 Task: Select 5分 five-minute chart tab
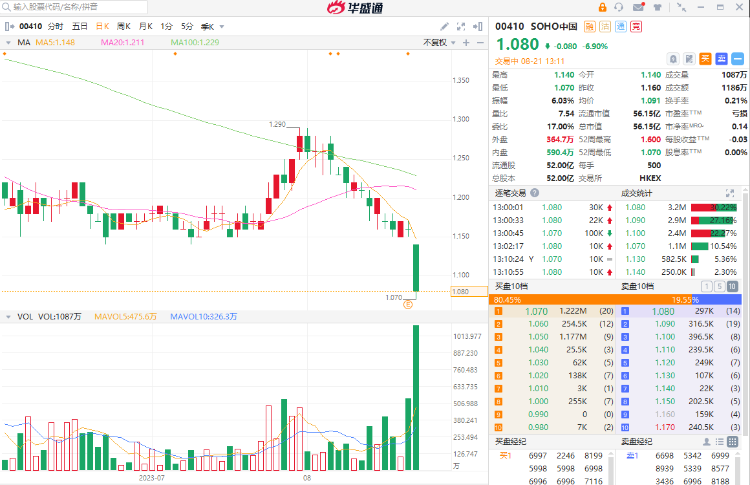point(187,26)
